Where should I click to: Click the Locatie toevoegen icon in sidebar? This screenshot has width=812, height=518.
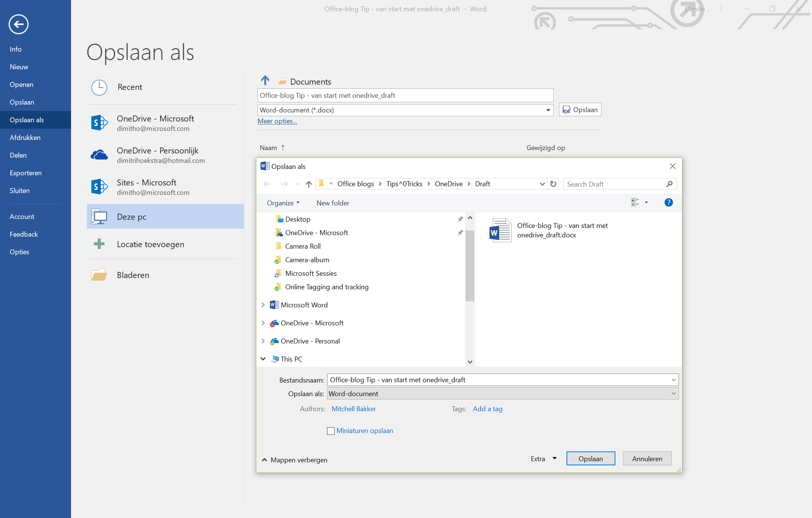pos(99,244)
